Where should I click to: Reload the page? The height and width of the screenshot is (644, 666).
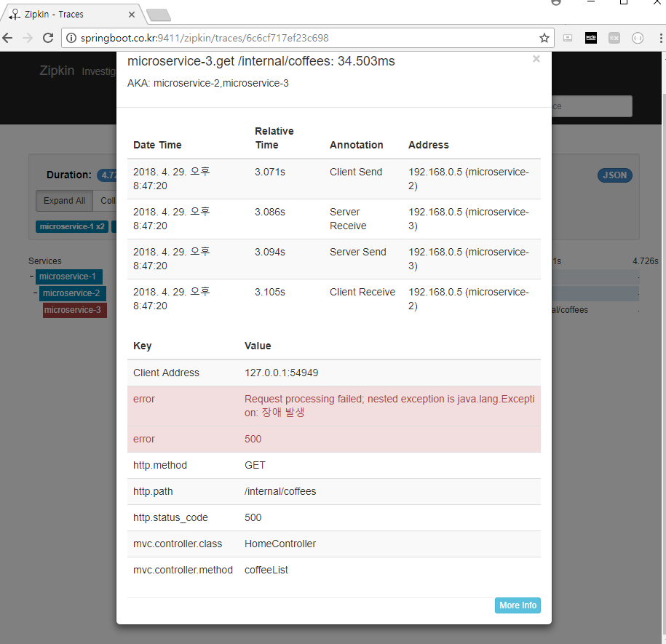48,39
